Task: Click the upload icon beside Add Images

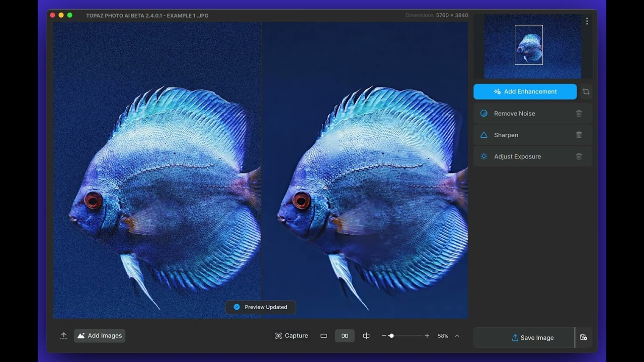Action: (63, 336)
